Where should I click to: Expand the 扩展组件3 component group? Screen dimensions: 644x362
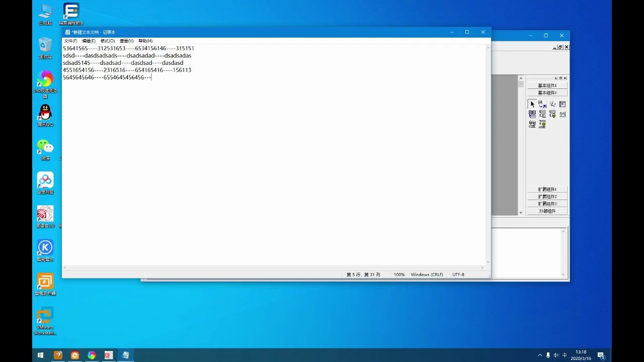[x=547, y=204]
